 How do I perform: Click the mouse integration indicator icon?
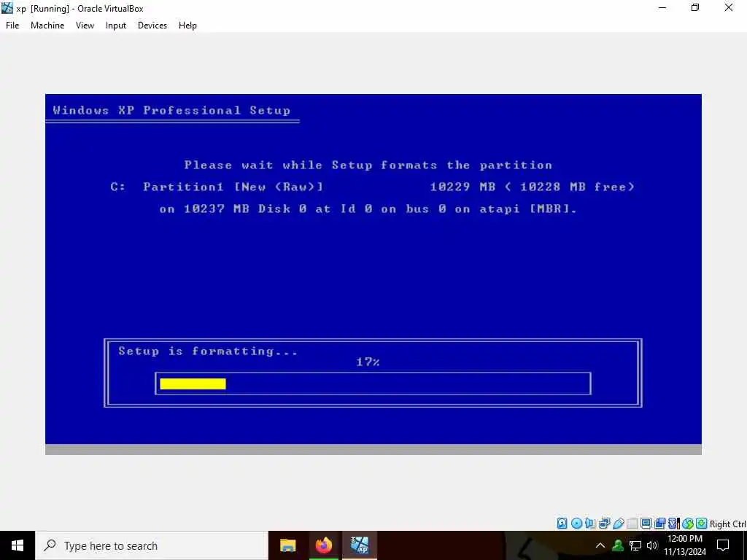[687, 524]
